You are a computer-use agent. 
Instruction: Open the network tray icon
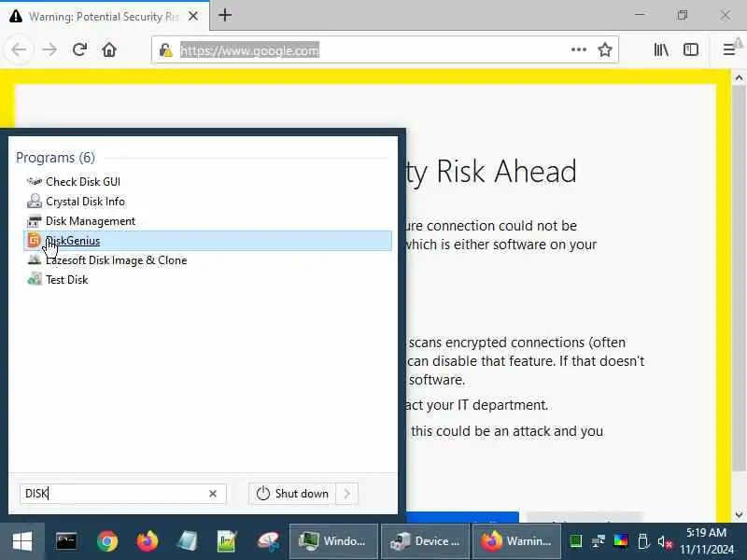[x=598, y=541]
